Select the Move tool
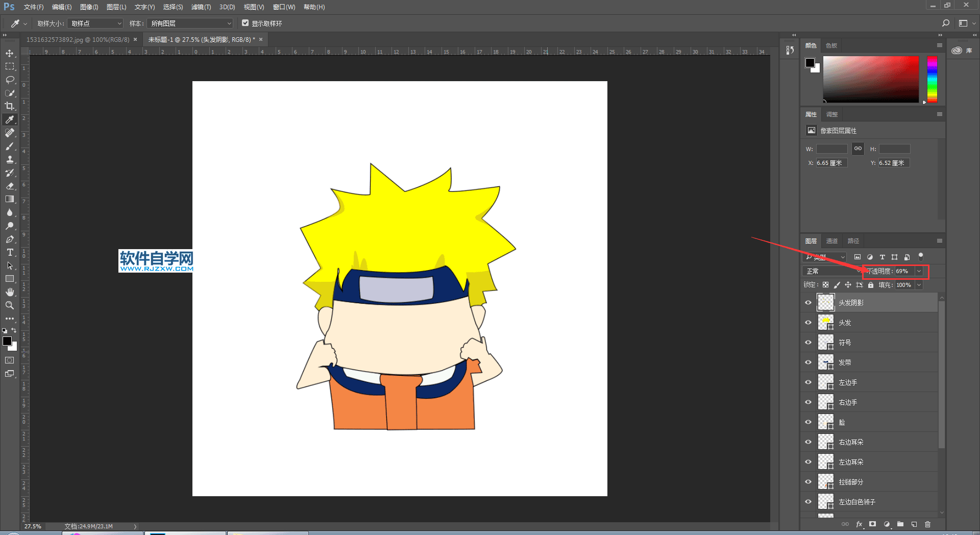The image size is (980, 535). tap(10, 54)
